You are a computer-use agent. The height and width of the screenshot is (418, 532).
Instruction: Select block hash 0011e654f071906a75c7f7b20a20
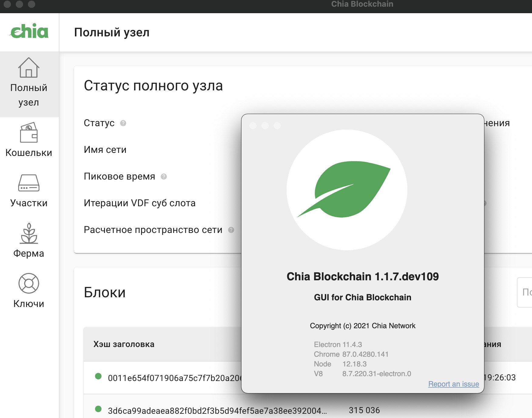tap(175, 378)
